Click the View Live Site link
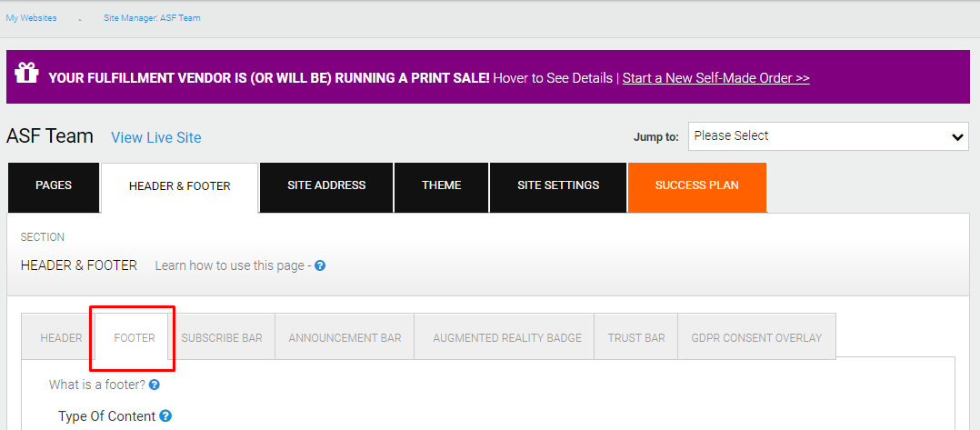Image resolution: width=980 pixels, height=430 pixels. 156,137
